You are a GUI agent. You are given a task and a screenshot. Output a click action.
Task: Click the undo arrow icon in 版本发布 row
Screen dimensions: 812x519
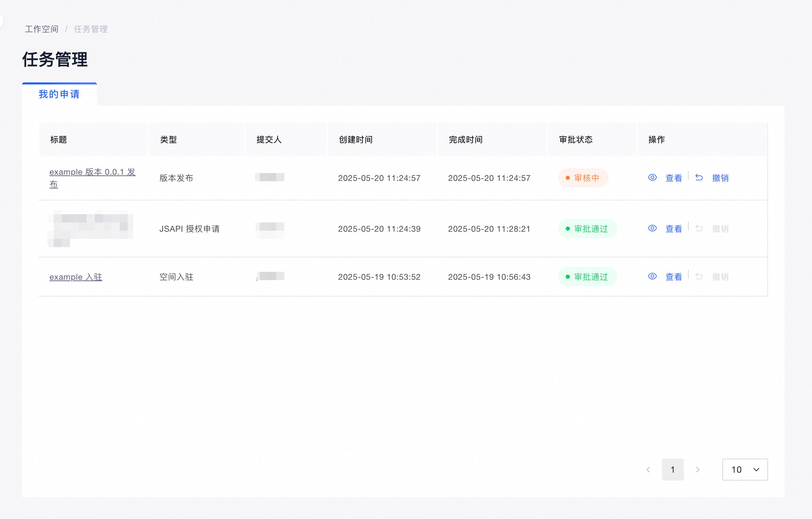(699, 177)
